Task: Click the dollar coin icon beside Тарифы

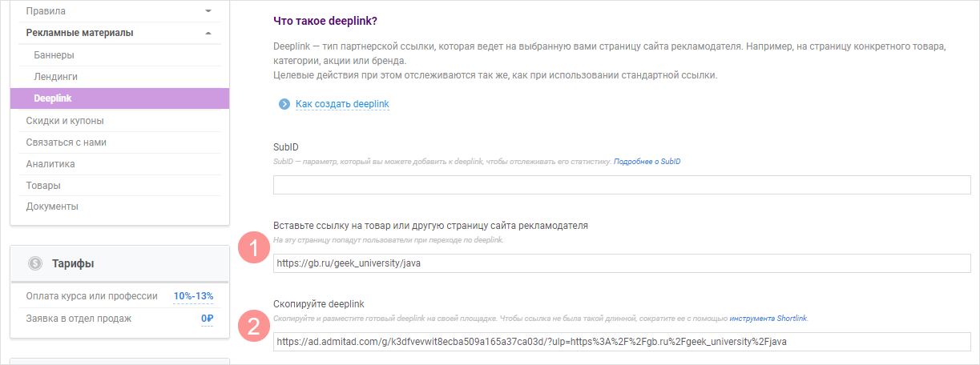Action: pyautogui.click(x=34, y=263)
